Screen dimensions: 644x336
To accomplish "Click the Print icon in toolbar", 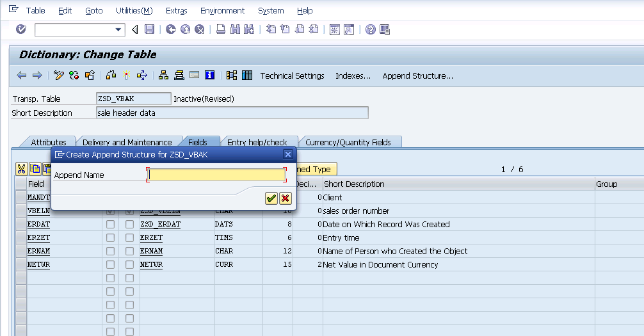I will pyautogui.click(x=220, y=29).
